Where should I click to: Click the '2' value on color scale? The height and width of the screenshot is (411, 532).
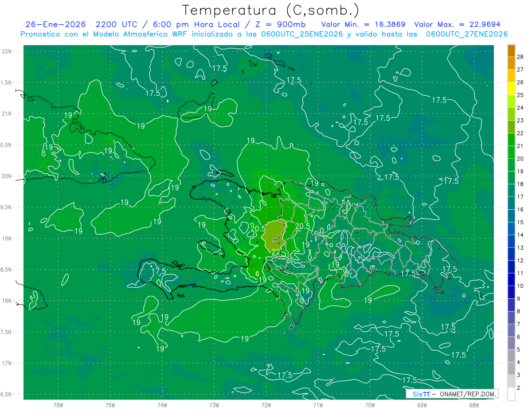[x=519, y=388]
